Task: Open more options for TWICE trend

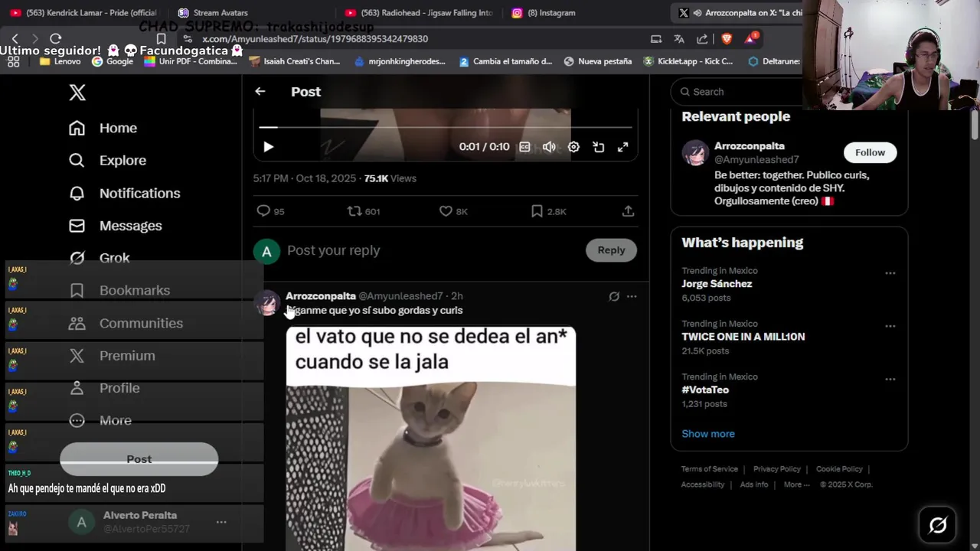Action: click(x=890, y=326)
